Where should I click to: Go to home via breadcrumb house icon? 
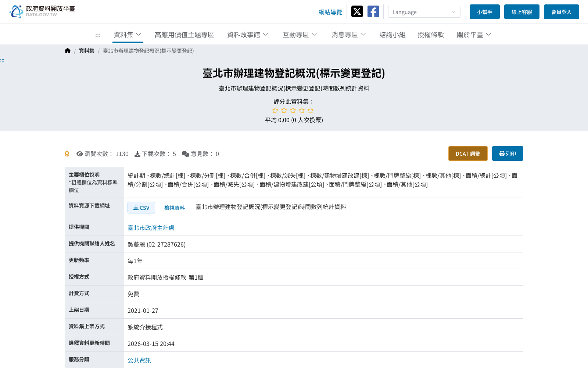(68, 51)
